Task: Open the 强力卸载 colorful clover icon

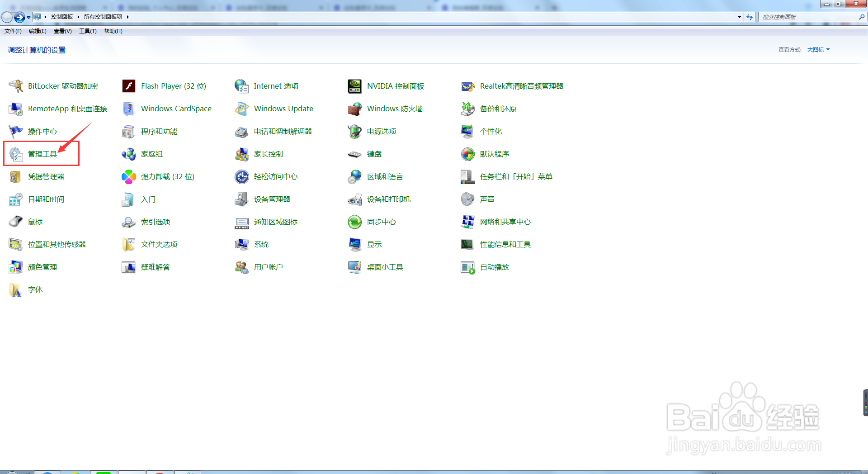Action: (x=129, y=176)
